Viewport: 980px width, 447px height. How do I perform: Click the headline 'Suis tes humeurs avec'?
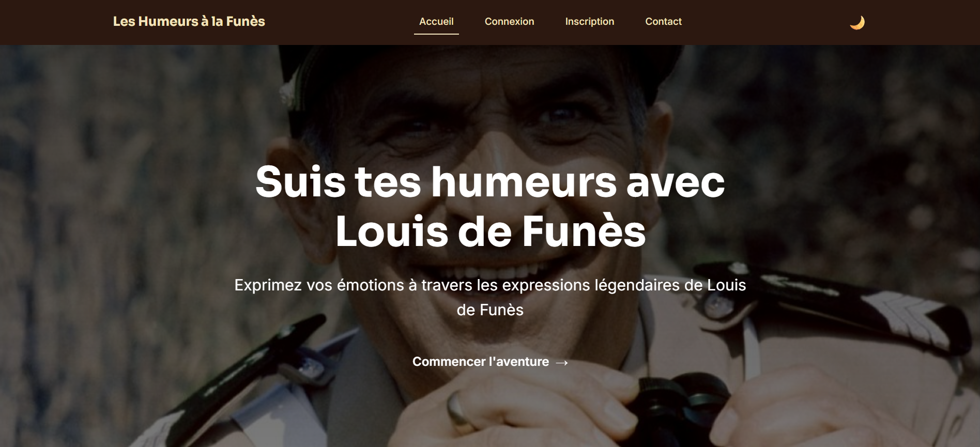coord(490,182)
